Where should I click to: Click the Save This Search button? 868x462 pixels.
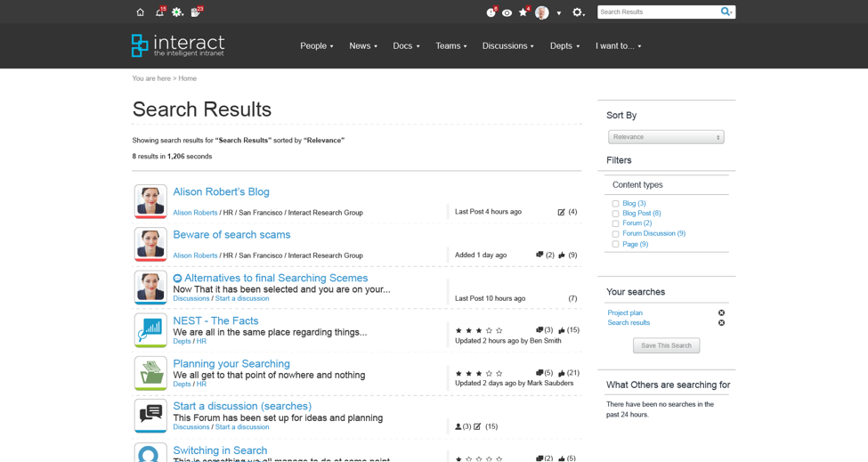point(666,345)
